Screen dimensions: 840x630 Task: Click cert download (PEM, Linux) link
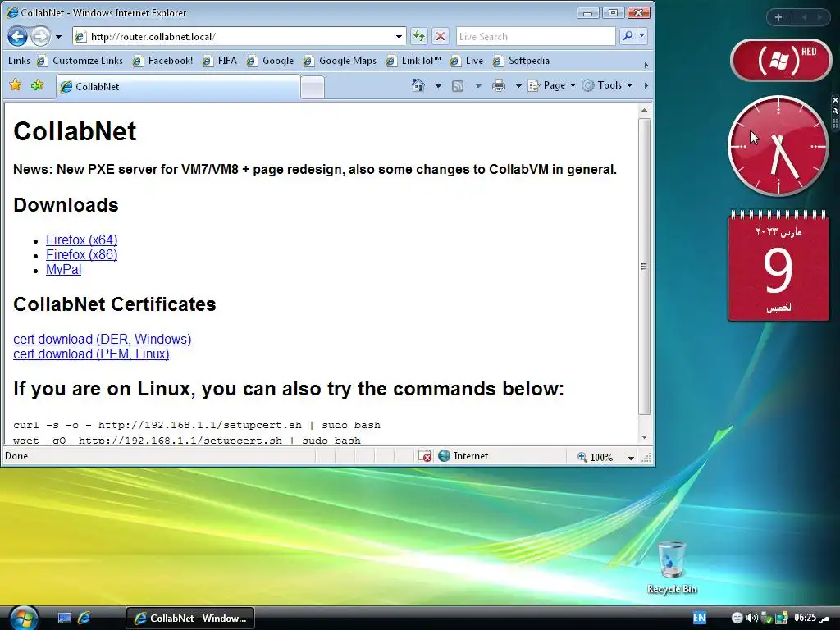pos(91,354)
